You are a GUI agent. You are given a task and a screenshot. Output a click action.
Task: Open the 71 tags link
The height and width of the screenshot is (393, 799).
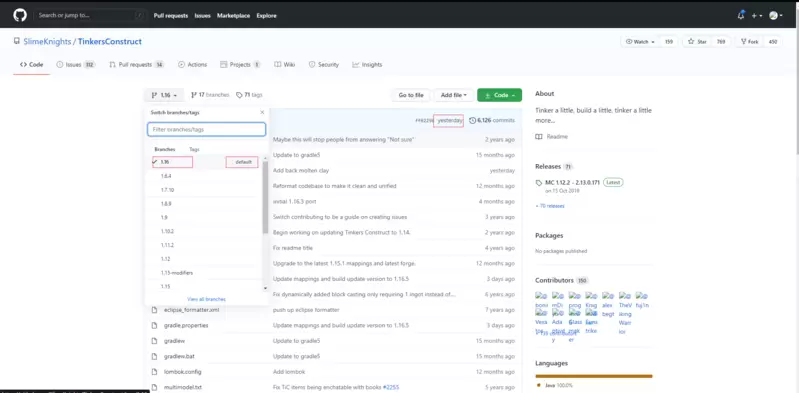[x=249, y=95]
